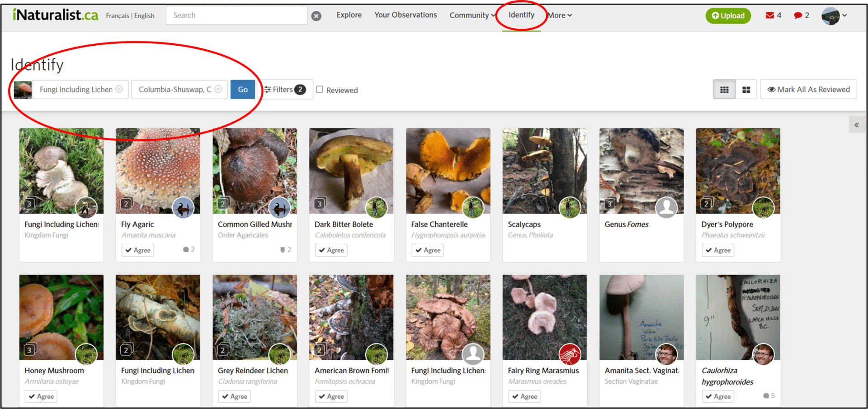The height and width of the screenshot is (409, 868).
Task: Check the Reviewed checkbox
Action: (x=320, y=89)
